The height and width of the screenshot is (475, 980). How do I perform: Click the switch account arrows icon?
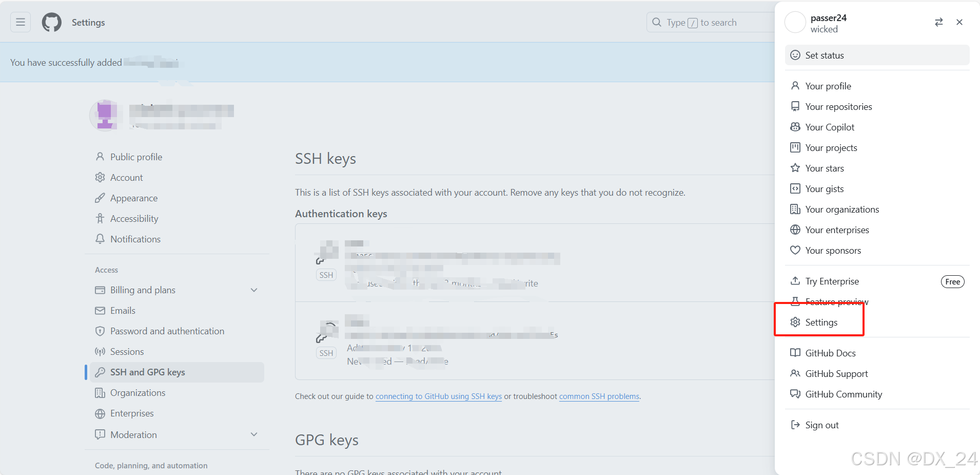coord(939,22)
